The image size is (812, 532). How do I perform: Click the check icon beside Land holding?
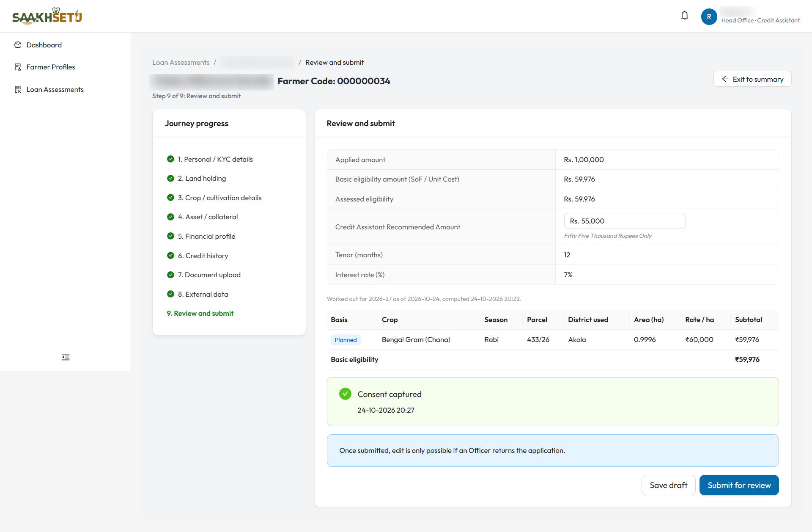pyautogui.click(x=170, y=178)
